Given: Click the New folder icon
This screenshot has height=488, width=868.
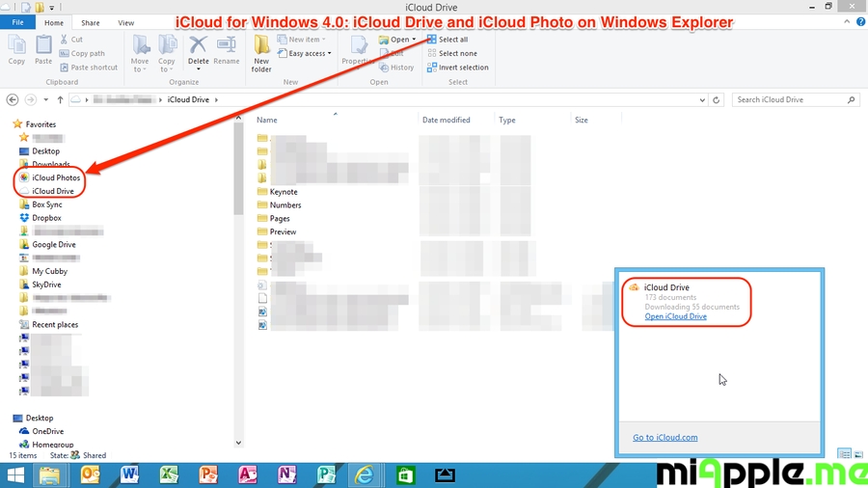Looking at the screenshot, I should tap(261, 52).
